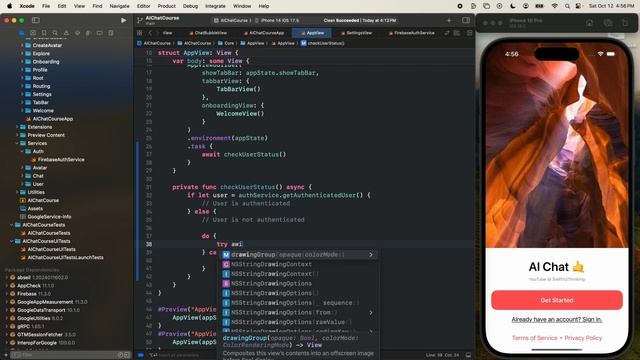Click the Wi-Fi status icon in menu bar
This screenshot has height=360, width=640.
[x=554, y=6]
